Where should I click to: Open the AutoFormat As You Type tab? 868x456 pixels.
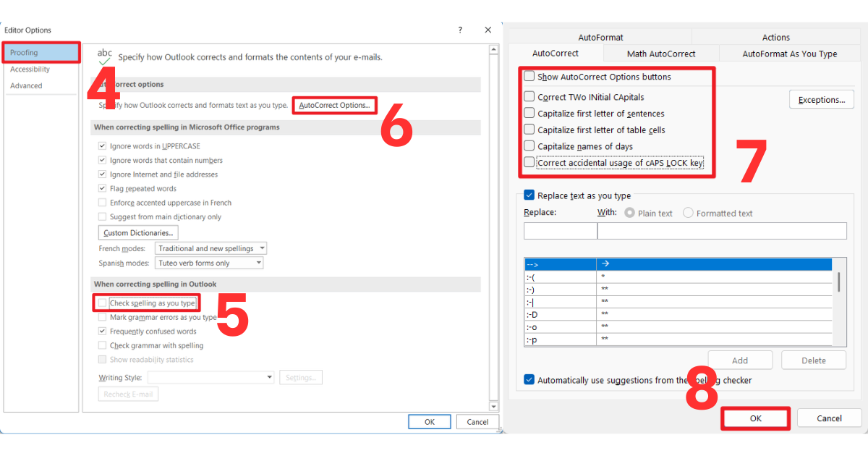[789, 53]
